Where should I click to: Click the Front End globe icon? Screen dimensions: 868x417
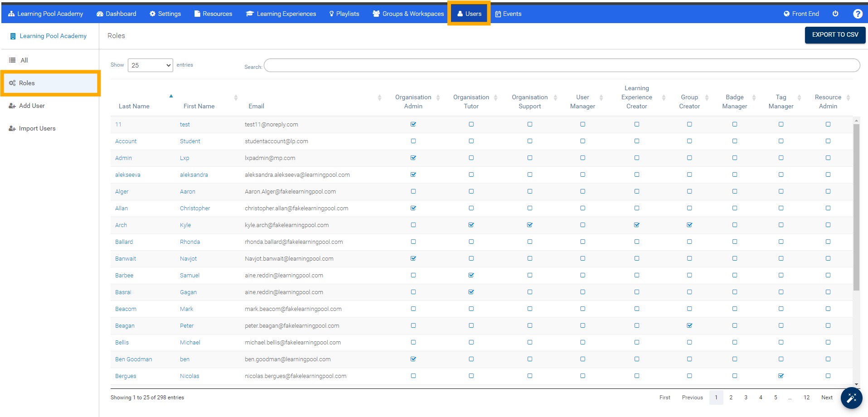coord(786,14)
